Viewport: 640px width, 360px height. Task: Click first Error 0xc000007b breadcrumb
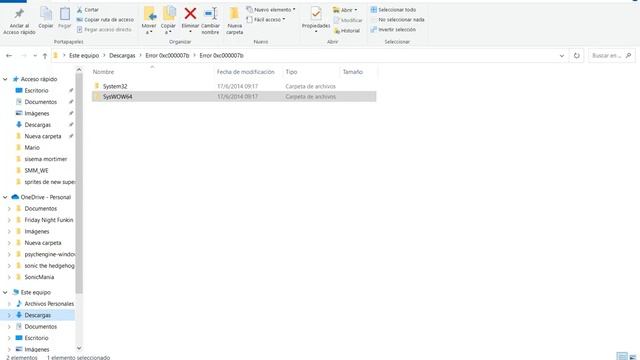[167, 56]
